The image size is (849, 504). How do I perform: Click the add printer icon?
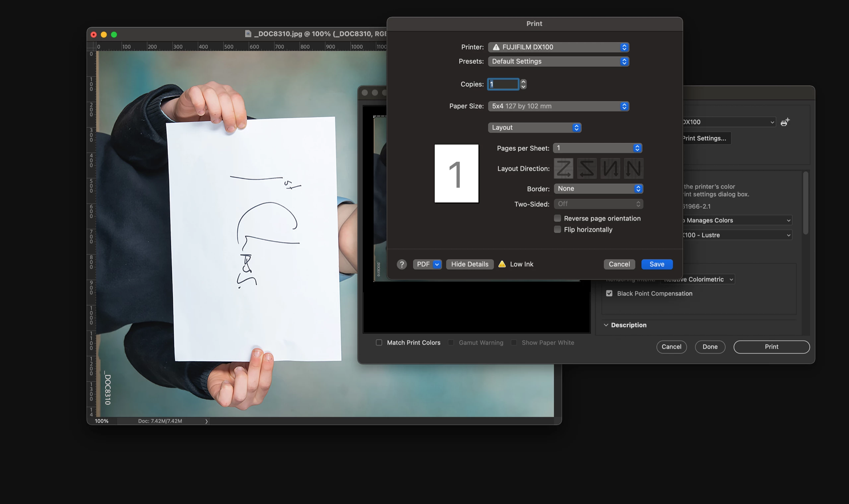click(785, 122)
